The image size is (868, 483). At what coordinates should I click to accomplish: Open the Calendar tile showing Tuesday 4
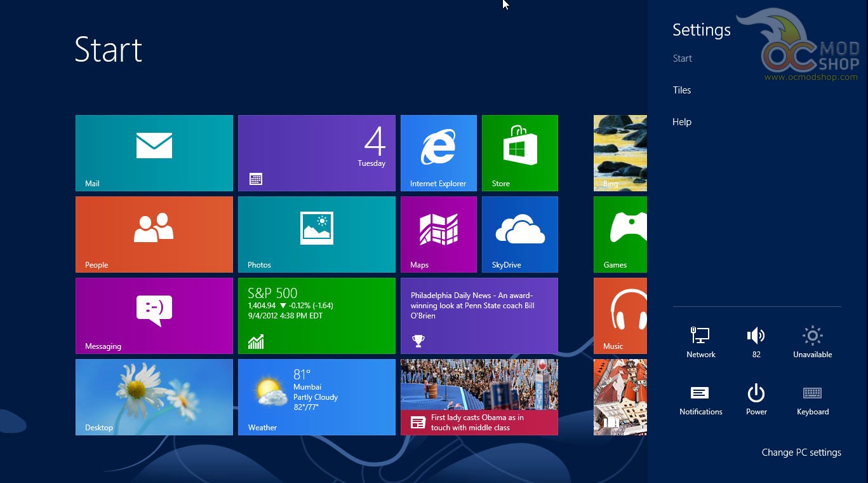tap(317, 153)
